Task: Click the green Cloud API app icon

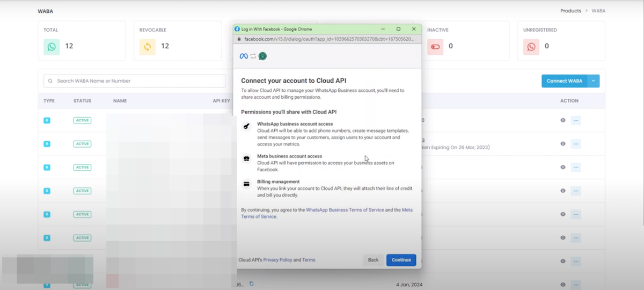Action: (262, 56)
